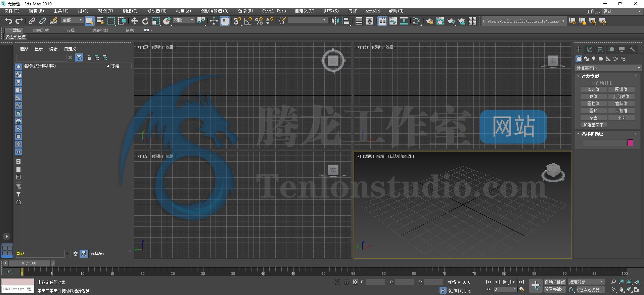
Task: Collapse the 名称和颜色 rollout
Action: tap(592, 134)
